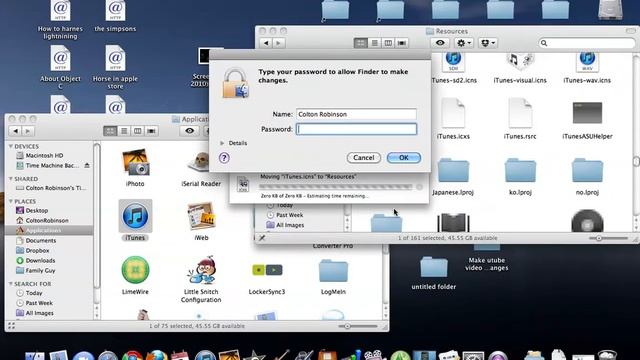Select Downloads in Places sidebar
Viewport: 640px width, 360px height.
coord(40,260)
